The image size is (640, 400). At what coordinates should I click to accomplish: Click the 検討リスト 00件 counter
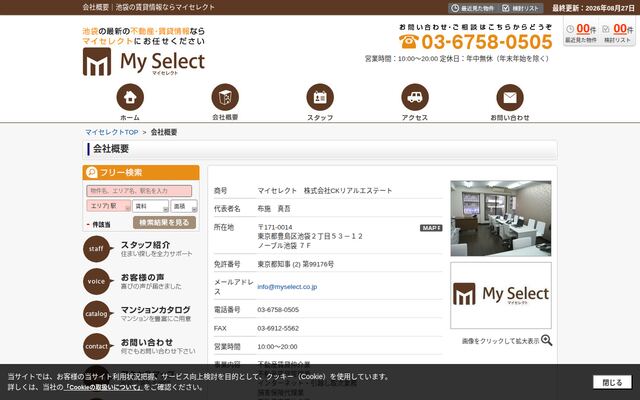point(618,33)
